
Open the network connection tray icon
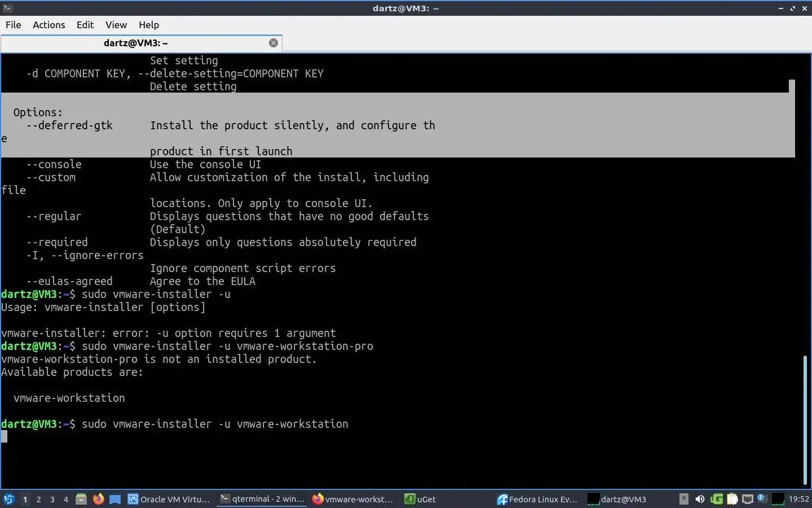[748, 499]
